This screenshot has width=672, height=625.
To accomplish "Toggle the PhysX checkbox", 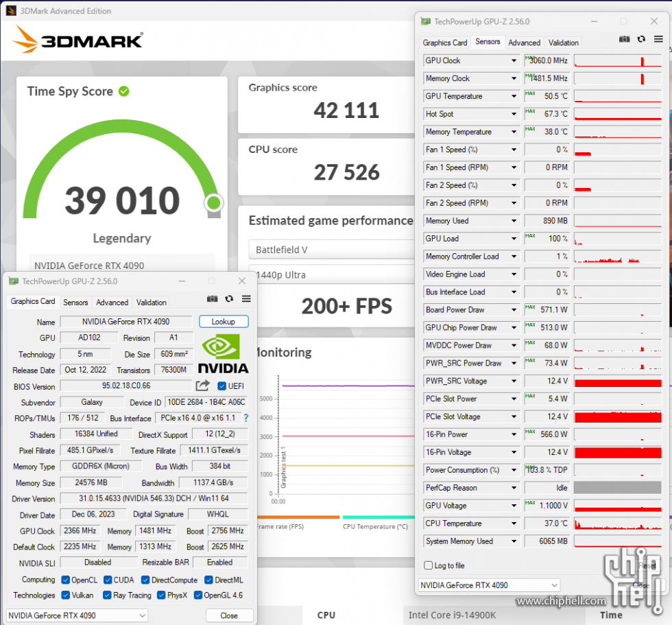I will [x=161, y=595].
